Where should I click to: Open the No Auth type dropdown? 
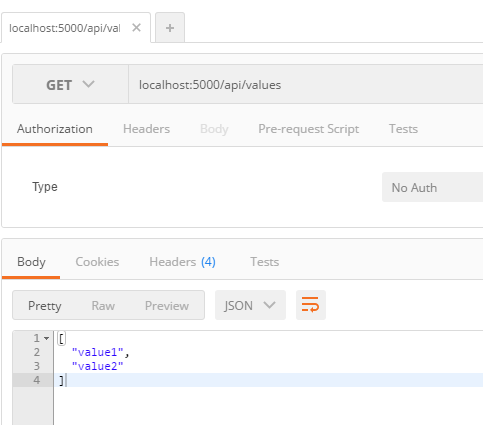coord(432,187)
